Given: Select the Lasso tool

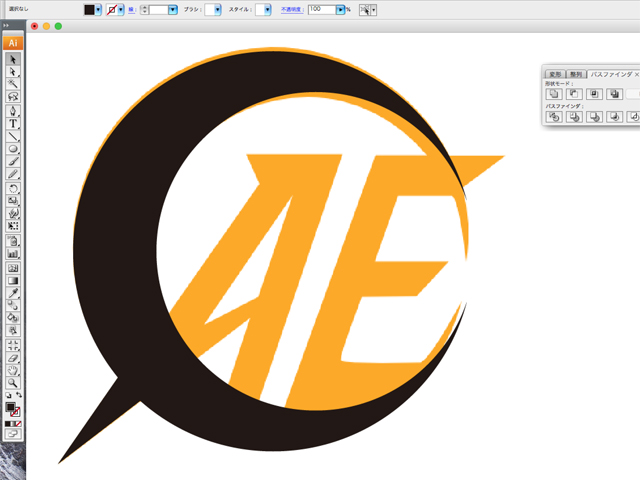Looking at the screenshot, I should pos(13,96).
